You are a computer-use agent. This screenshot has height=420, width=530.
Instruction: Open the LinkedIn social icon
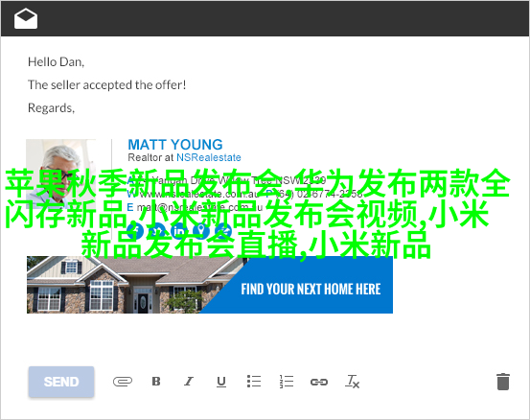179,231
